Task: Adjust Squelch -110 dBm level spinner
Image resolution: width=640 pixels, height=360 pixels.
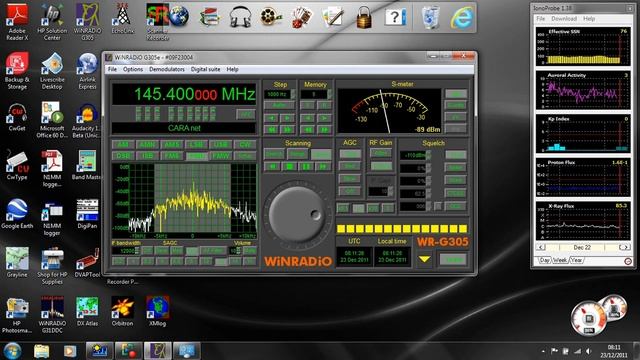Action: pyautogui.click(x=428, y=155)
